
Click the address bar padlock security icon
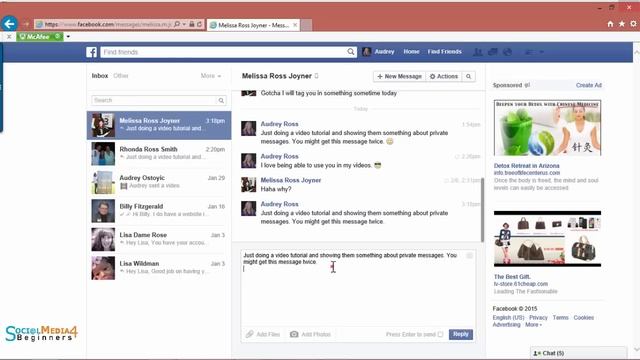click(192, 24)
